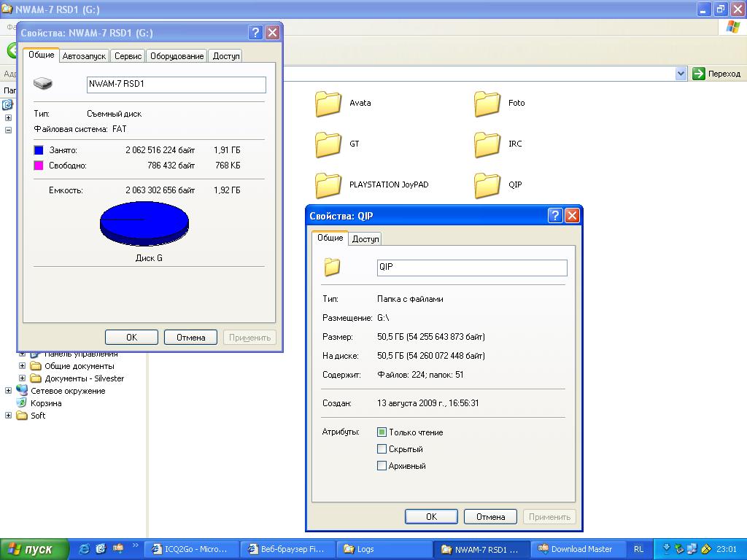Viewport: 747px width, 560px height.
Task: Switch to the Автозапуск tab
Action: 84,56
